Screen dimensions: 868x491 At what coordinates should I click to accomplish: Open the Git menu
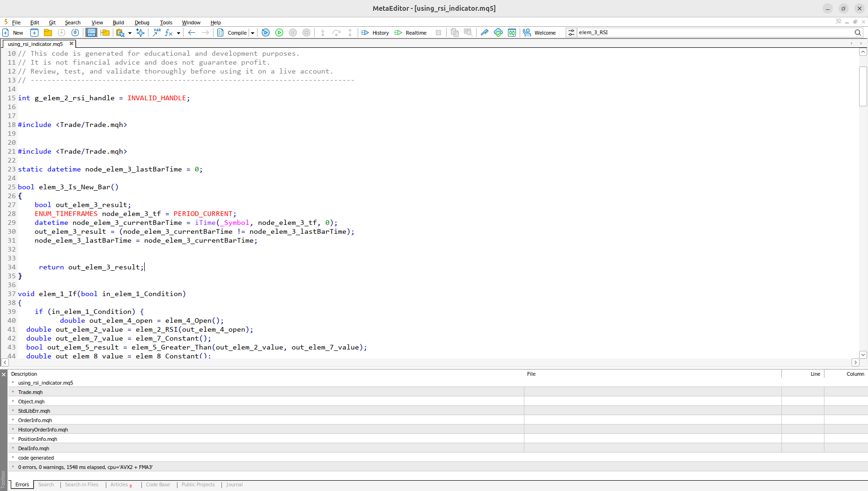52,22
